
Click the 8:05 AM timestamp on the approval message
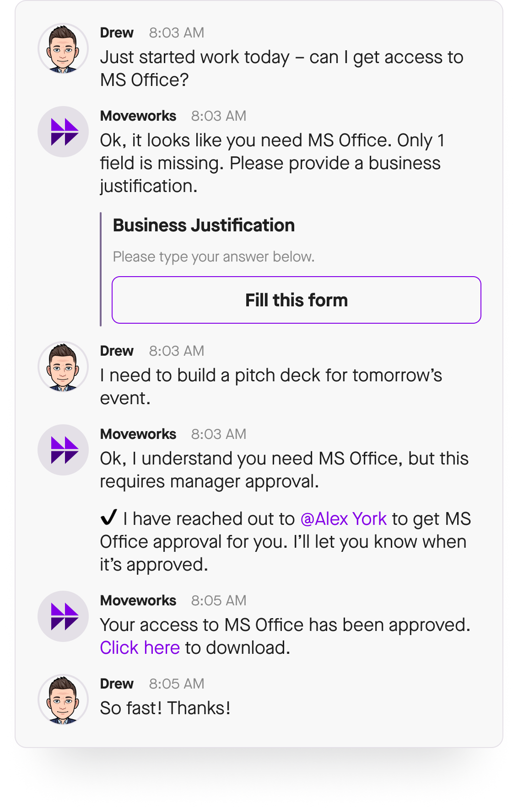(218, 600)
